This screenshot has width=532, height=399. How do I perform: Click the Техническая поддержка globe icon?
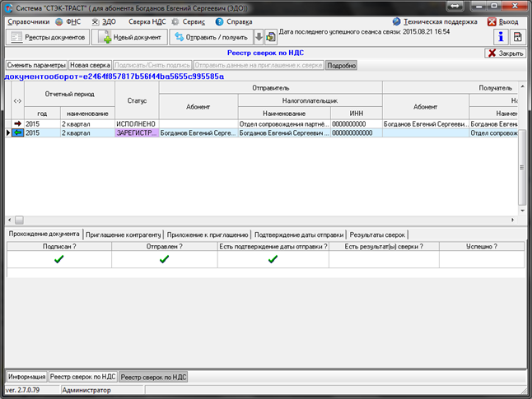(396, 21)
